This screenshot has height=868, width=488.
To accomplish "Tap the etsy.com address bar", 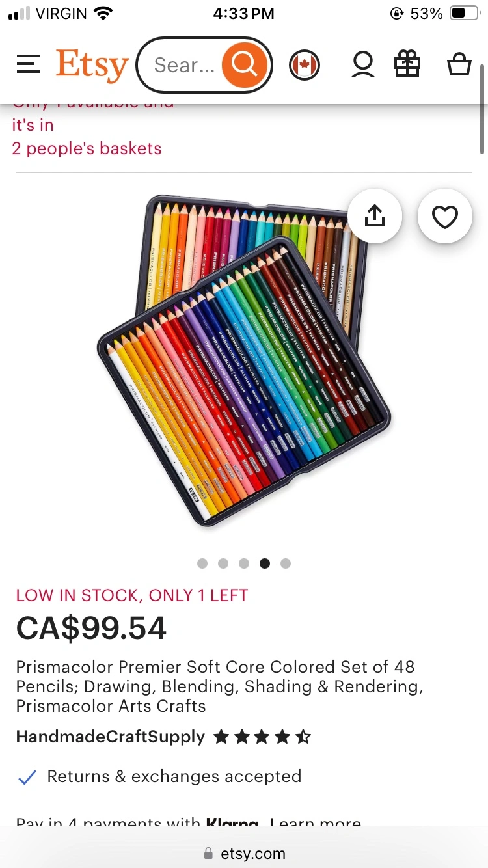I will pos(244,853).
